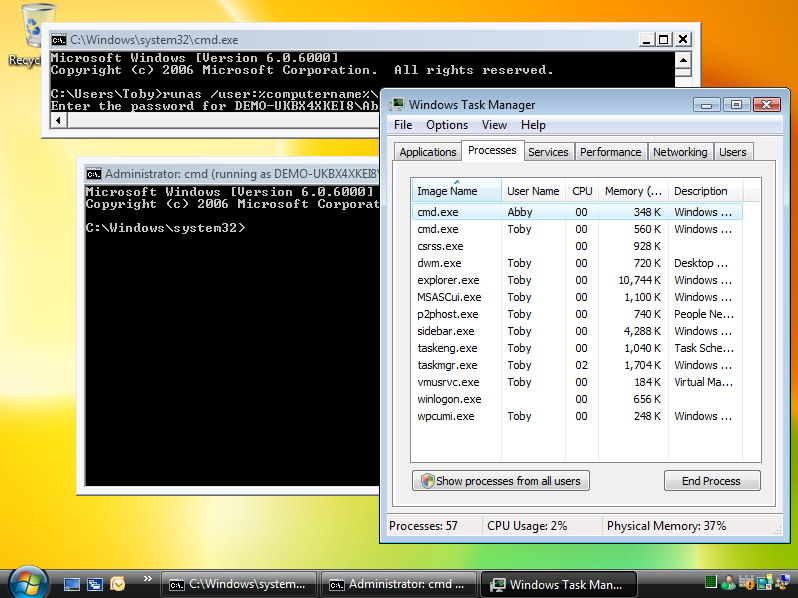Select the taskmgr.exe process
Viewport: 798px width, 598px height.
pos(577,365)
